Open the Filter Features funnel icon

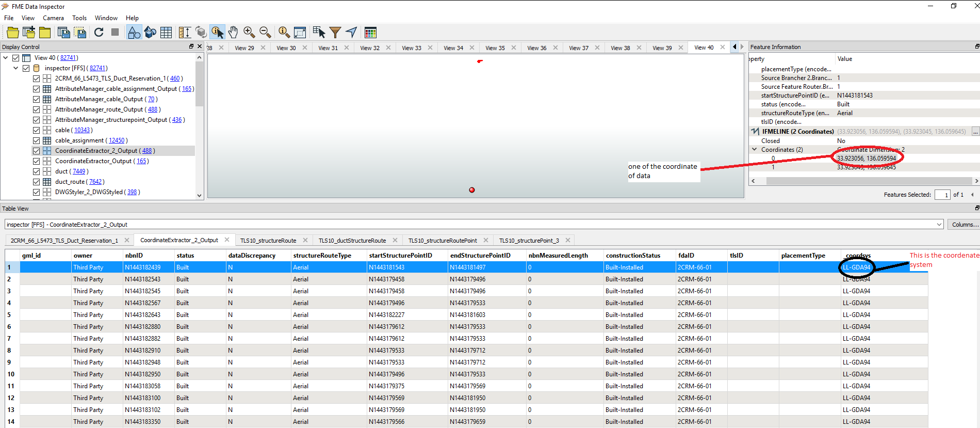click(x=335, y=33)
